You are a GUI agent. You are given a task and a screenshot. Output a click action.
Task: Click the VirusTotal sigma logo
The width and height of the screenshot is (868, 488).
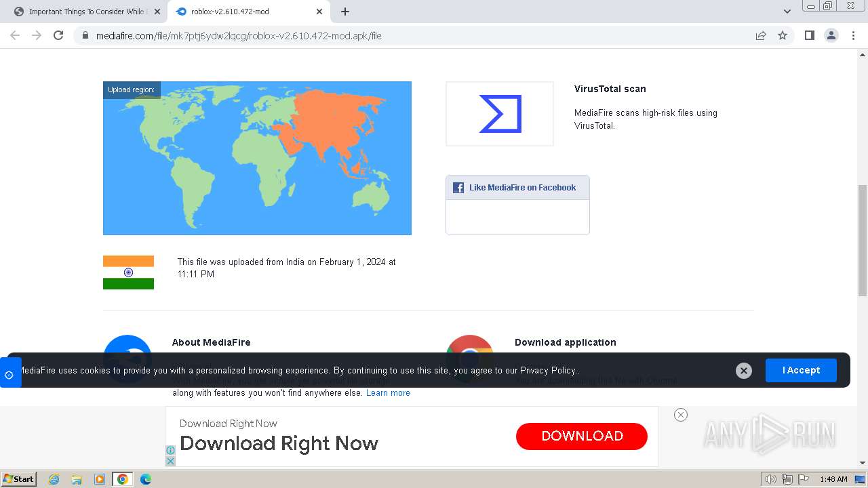pos(500,114)
